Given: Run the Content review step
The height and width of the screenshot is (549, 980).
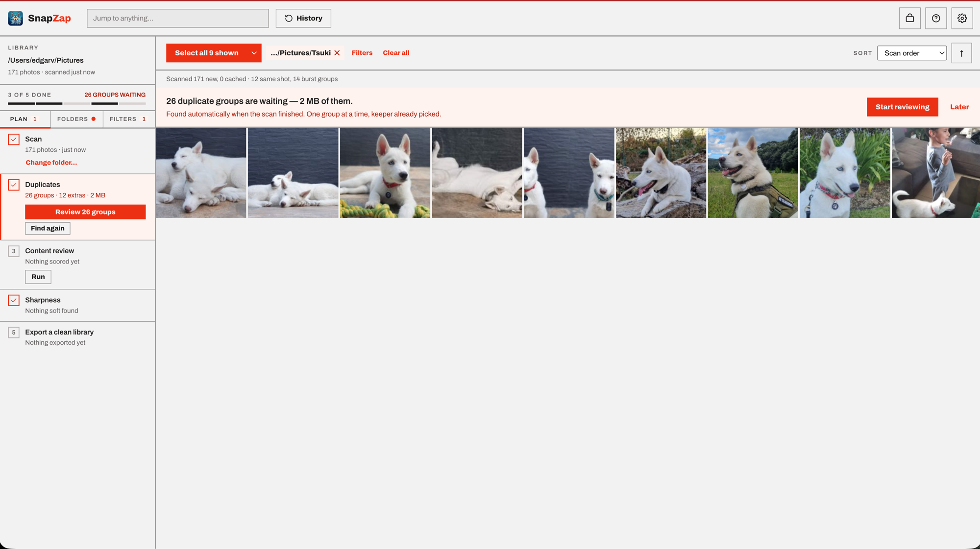Looking at the screenshot, I should click(38, 277).
